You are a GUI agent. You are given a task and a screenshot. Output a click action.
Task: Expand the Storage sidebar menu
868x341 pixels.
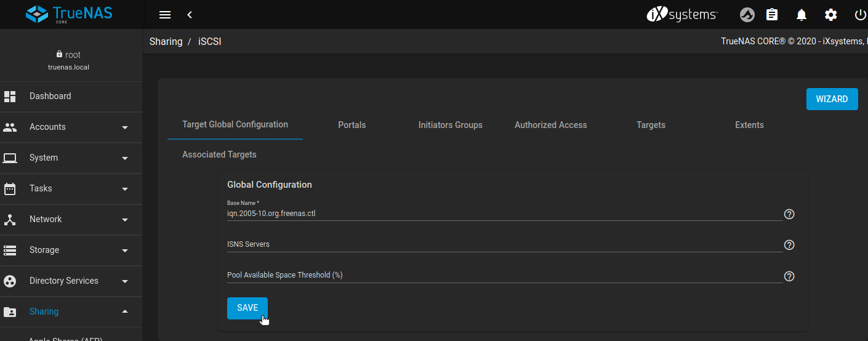(x=71, y=250)
